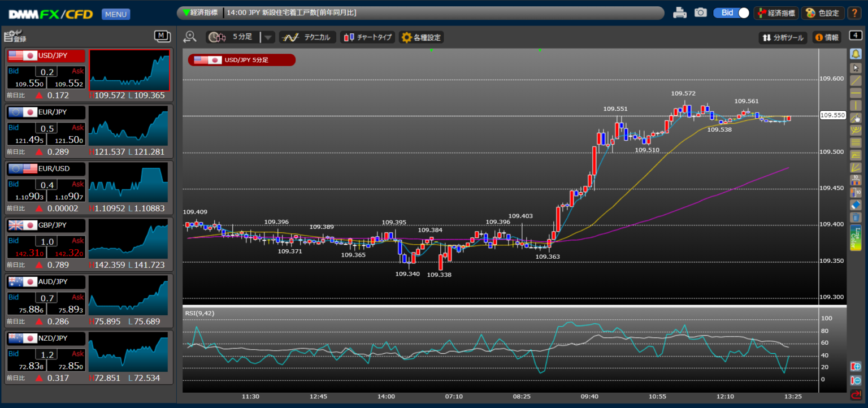Open the 5分足 timeframe dropdown arrow
The width and height of the screenshot is (868, 408).
[268, 37]
